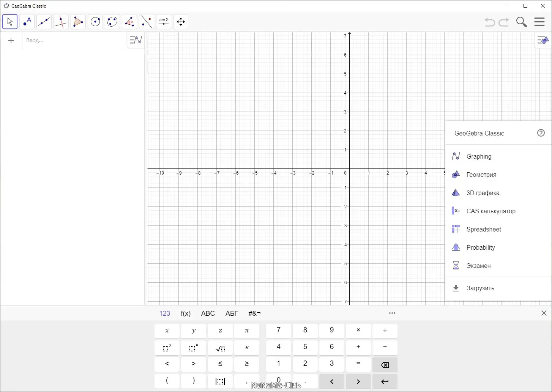Viewport: 552px width, 392px height.
Task: Tap the open parenthesis key
Action: [167, 381]
